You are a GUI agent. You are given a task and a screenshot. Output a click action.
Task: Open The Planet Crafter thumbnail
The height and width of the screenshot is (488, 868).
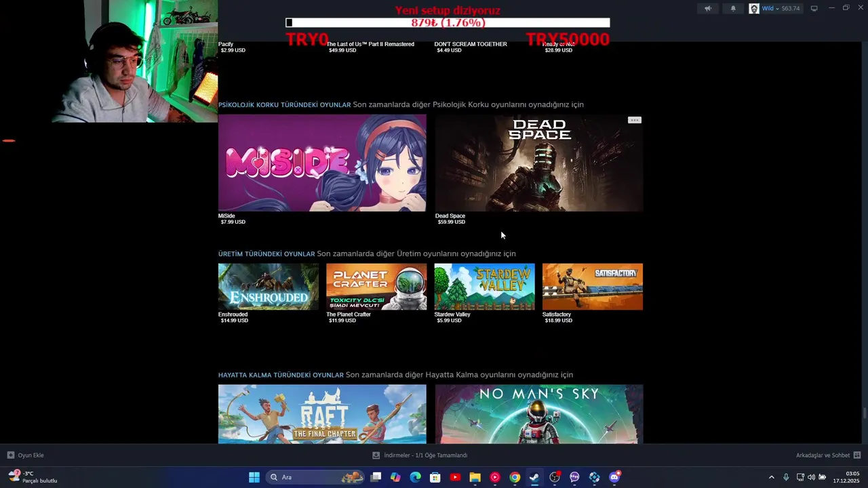(376, 287)
